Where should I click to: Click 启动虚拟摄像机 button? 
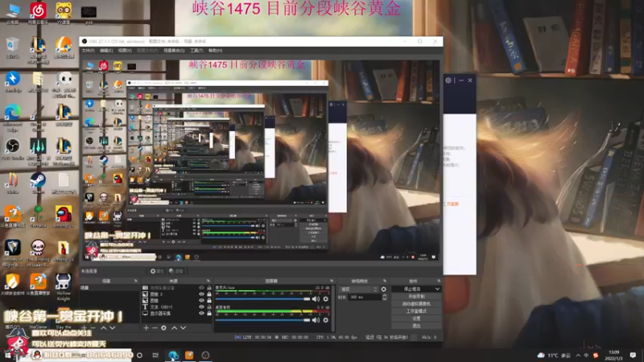pos(416,304)
